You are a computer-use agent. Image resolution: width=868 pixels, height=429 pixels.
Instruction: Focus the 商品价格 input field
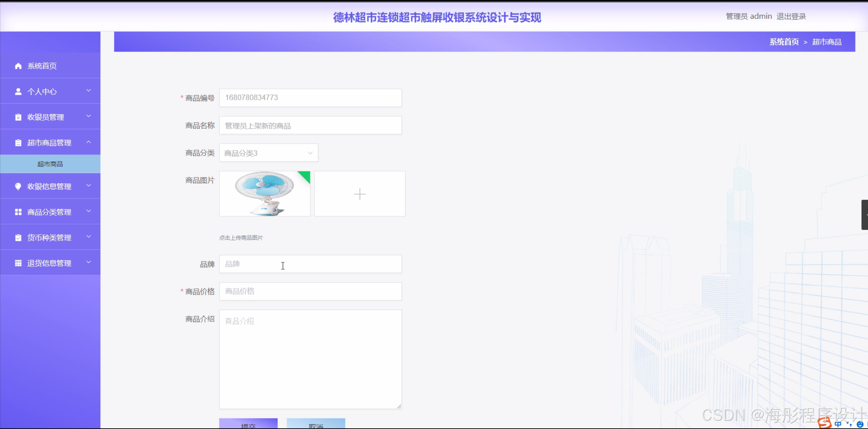[310, 291]
